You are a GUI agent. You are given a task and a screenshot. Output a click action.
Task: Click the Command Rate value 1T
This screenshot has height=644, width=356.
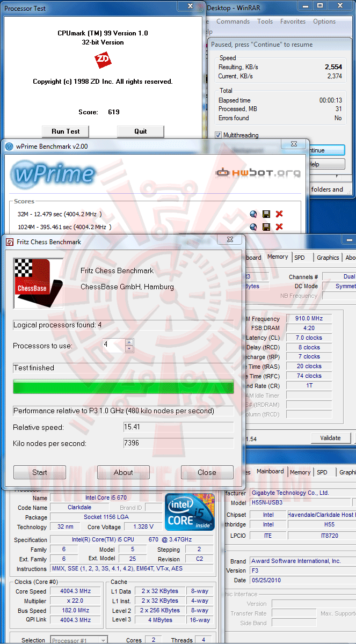coord(309,385)
